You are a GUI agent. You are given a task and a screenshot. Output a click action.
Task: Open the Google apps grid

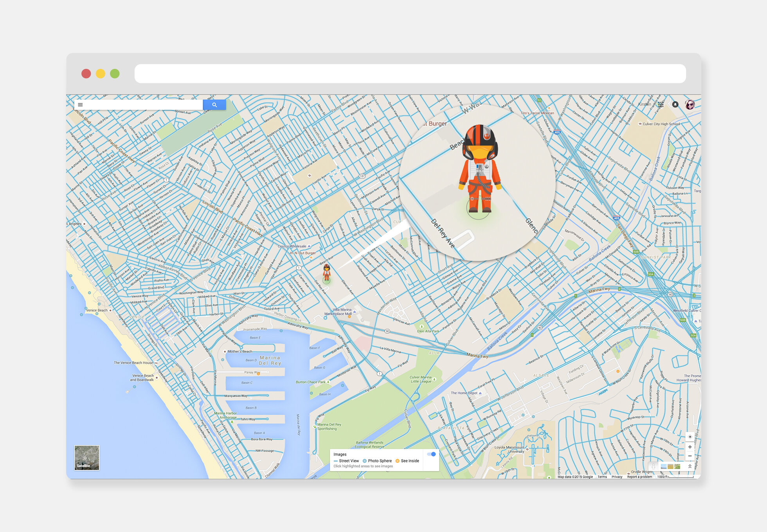(661, 104)
